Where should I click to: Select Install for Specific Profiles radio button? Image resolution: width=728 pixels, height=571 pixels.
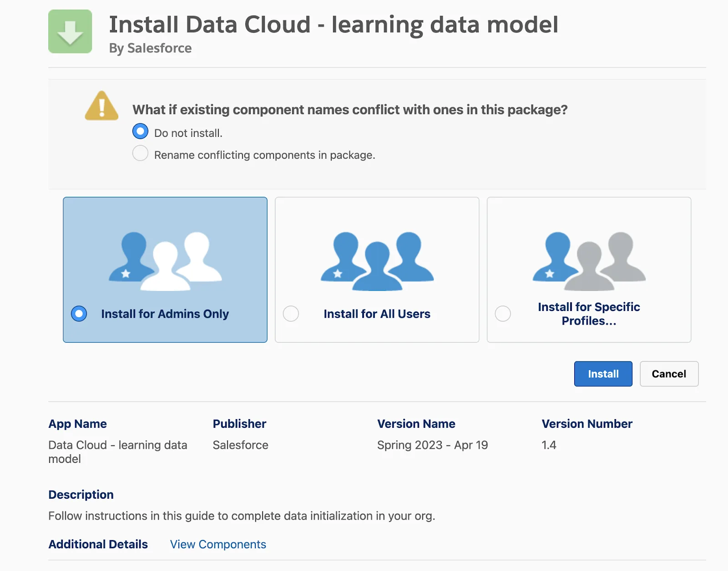click(503, 313)
